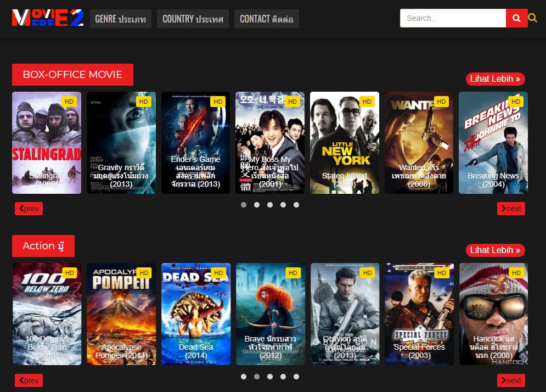Open the GENRE ประเภท menu
Image resolution: width=546 pixels, height=392 pixels.
121,19
